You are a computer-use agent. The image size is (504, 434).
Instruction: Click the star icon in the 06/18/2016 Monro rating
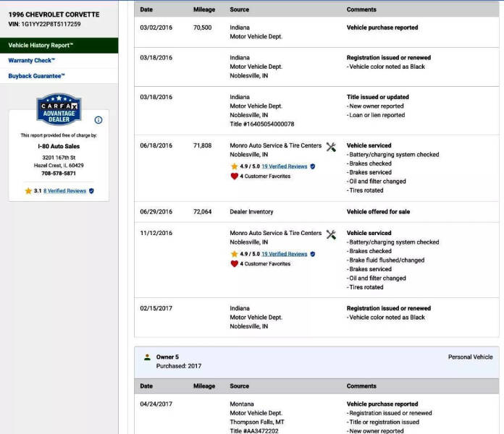[x=234, y=166]
